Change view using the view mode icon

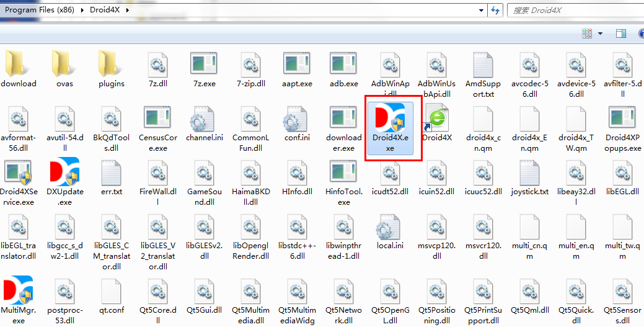pos(587,34)
